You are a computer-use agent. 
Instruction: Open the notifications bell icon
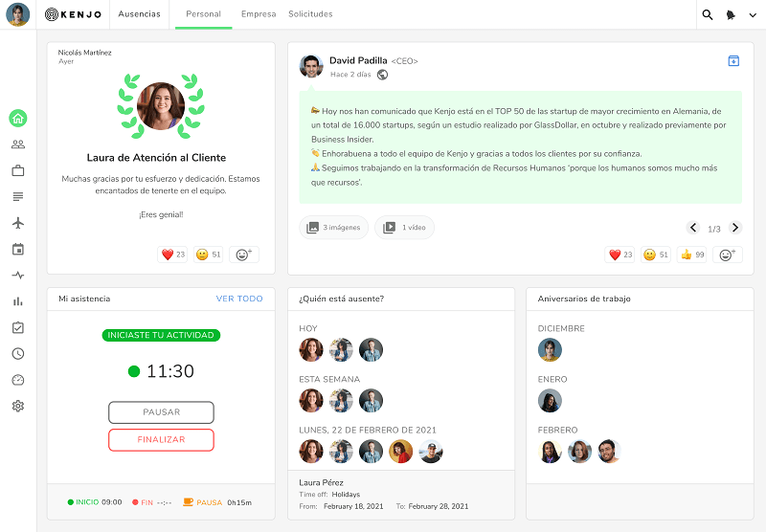tap(732, 14)
